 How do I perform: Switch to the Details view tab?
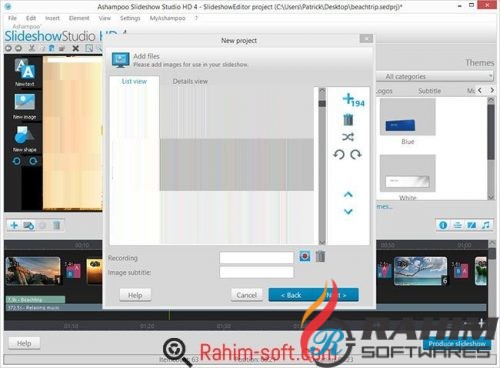(190, 81)
